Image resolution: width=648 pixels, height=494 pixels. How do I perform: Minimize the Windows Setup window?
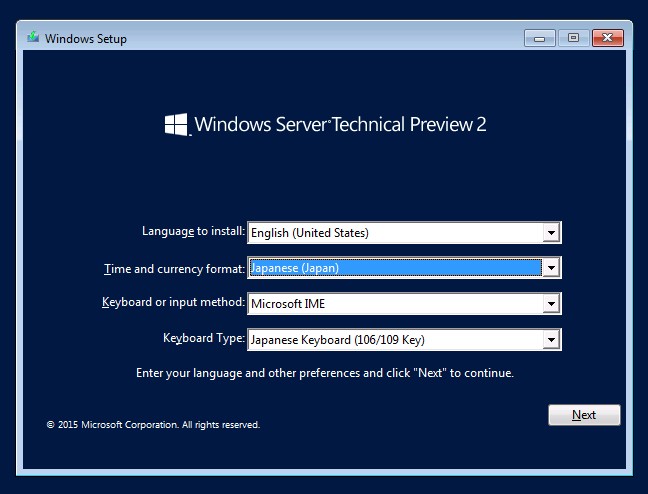pyautogui.click(x=539, y=38)
